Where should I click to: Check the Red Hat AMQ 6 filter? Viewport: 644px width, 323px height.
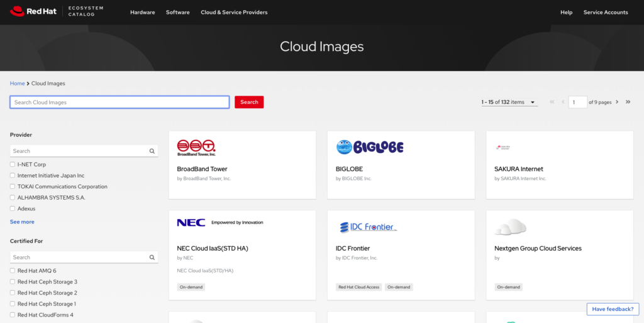point(13,271)
